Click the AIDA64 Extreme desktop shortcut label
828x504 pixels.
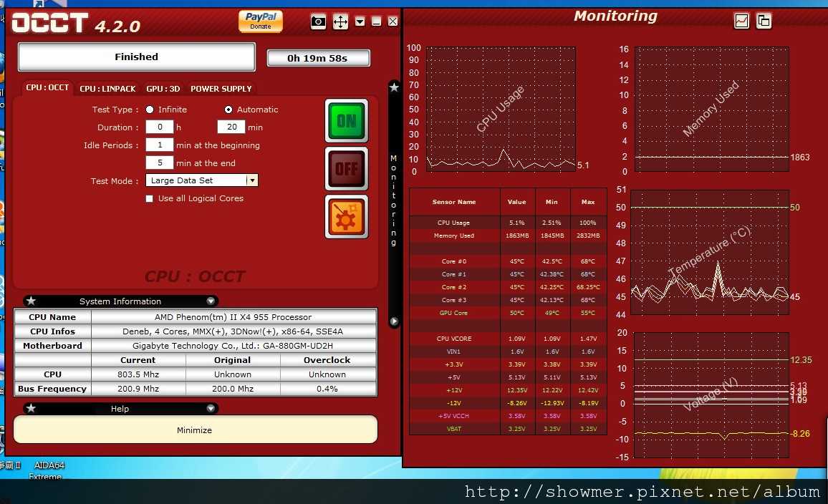[48, 470]
